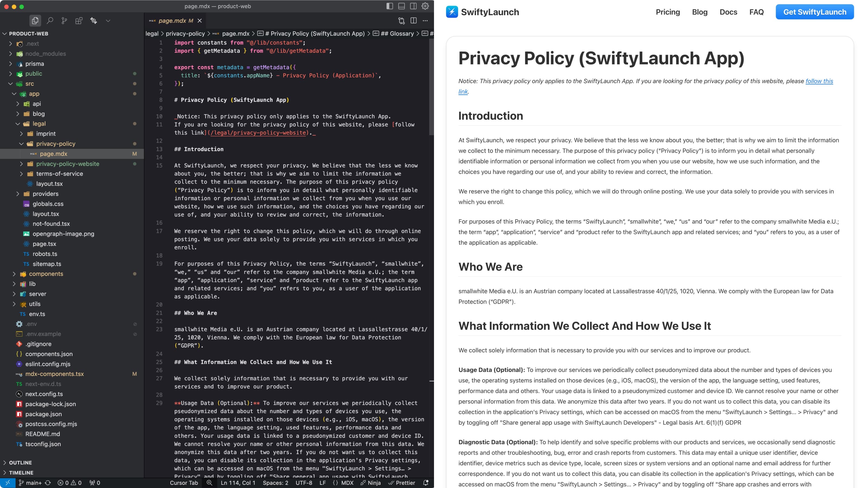Open mdx-components.tsx in the file tree
868x488 pixels.
tap(55, 374)
